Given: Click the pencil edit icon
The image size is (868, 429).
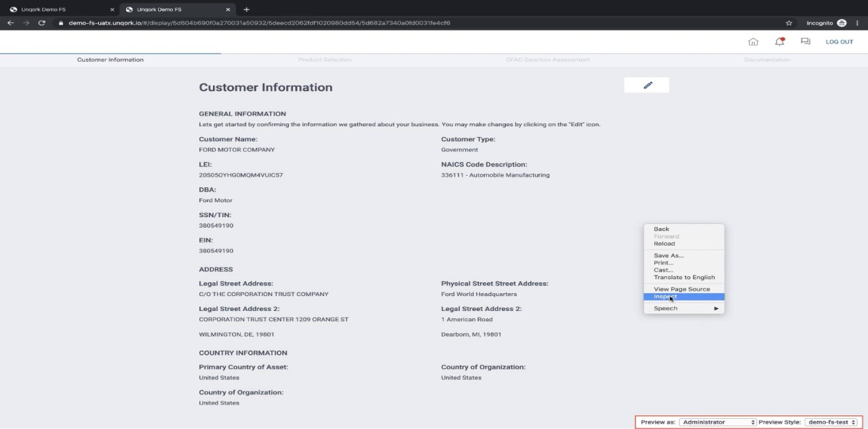Looking at the screenshot, I should tap(647, 85).
